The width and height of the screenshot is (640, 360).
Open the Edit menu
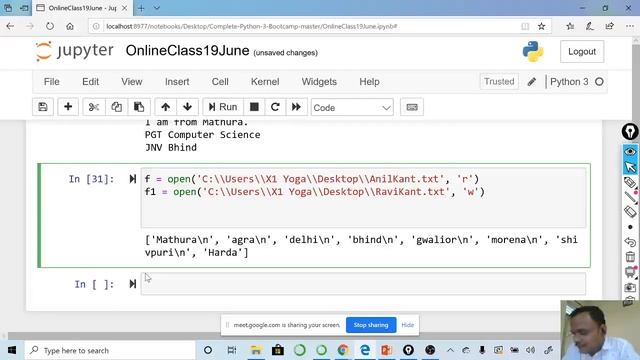pos(90,82)
